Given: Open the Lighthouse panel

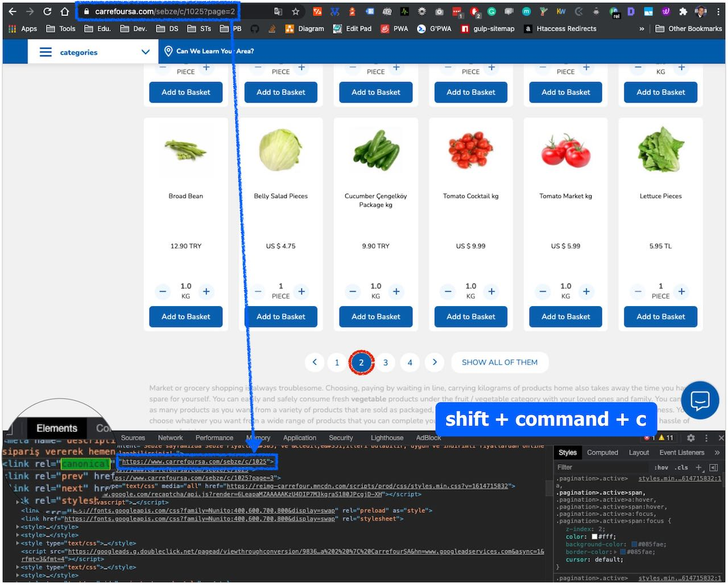Looking at the screenshot, I should [387, 438].
